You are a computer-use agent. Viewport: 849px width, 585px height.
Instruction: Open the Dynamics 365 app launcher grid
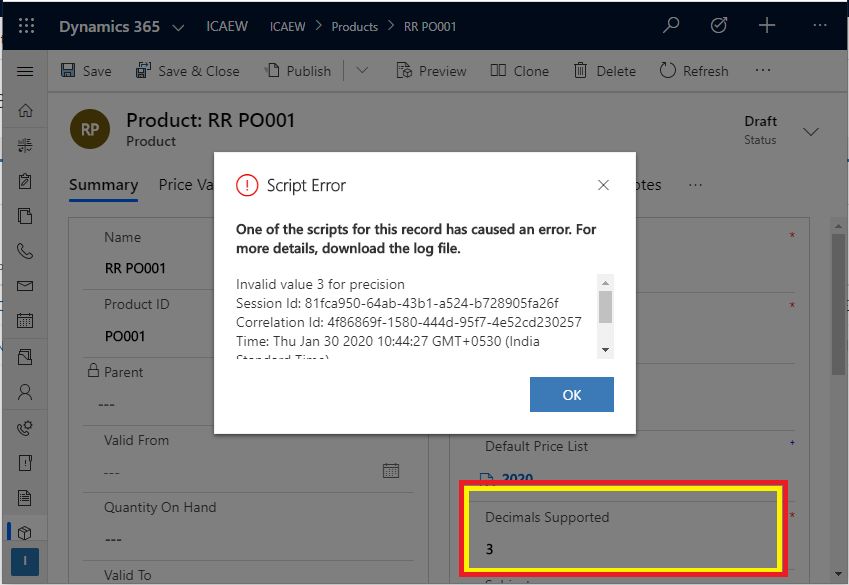coord(26,25)
